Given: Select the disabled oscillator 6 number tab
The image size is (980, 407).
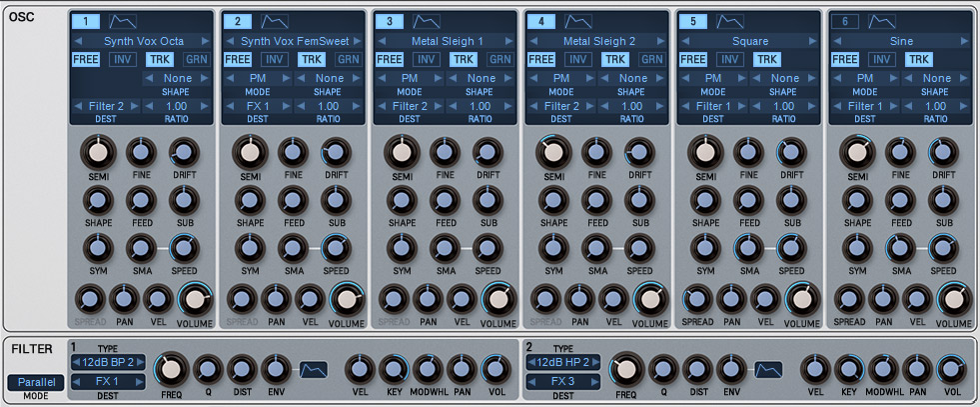Looking at the screenshot, I should [844, 21].
